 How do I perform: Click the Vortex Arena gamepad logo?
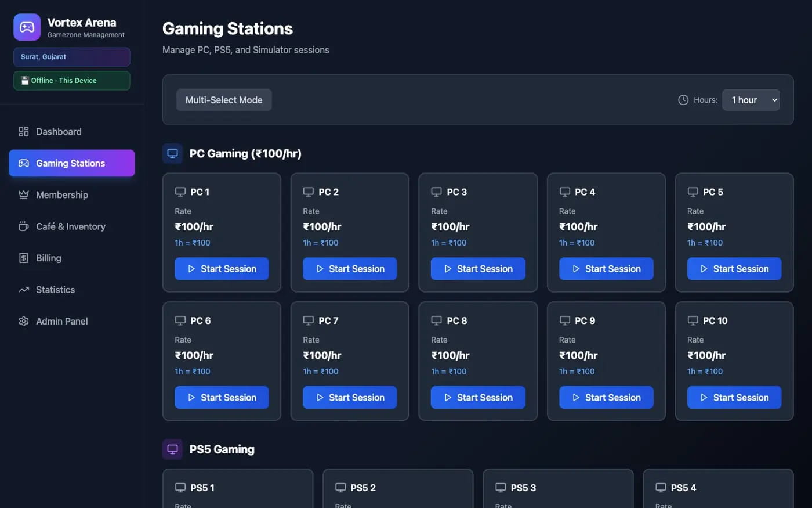tap(27, 27)
